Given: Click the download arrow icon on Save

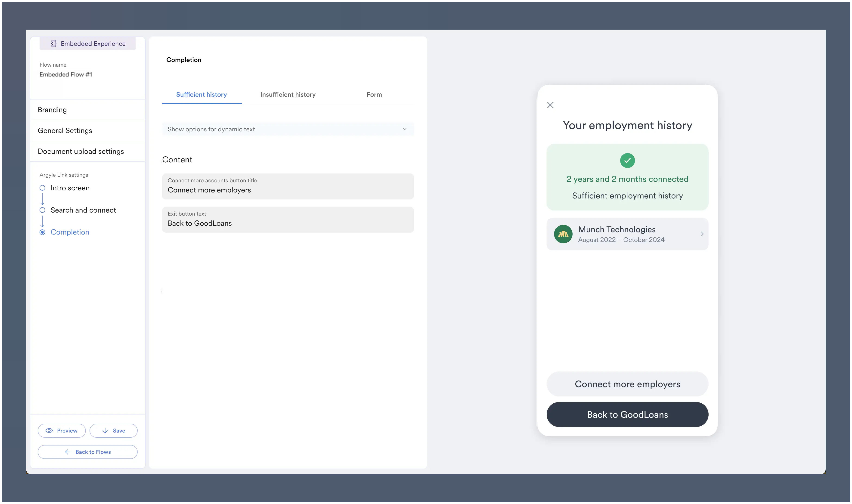Looking at the screenshot, I should 105,431.
